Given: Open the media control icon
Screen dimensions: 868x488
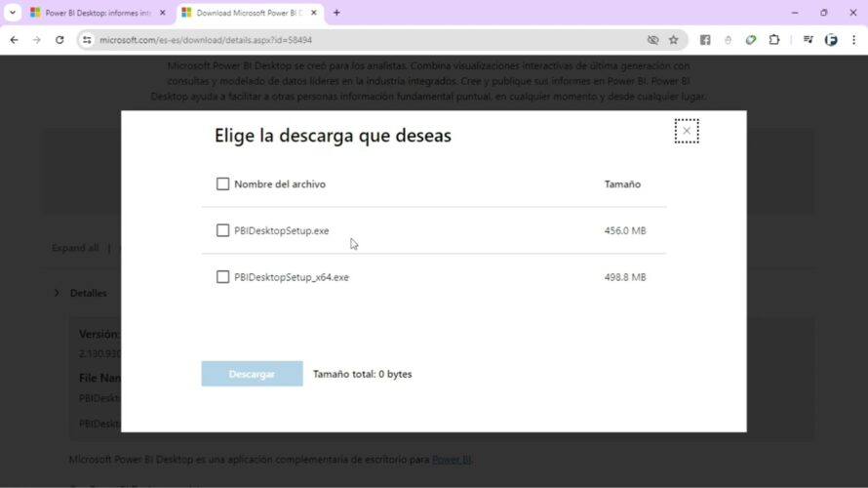Looking at the screenshot, I should [x=809, y=40].
